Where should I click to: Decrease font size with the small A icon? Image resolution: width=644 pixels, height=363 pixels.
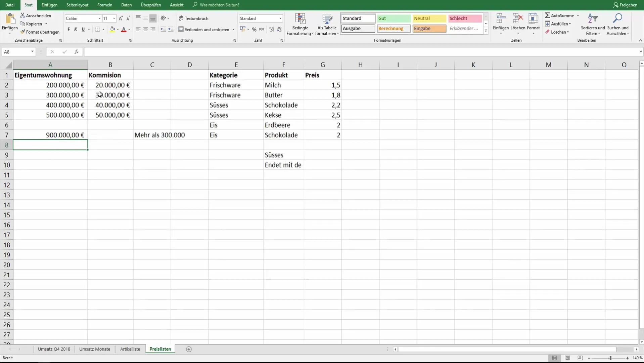(128, 18)
